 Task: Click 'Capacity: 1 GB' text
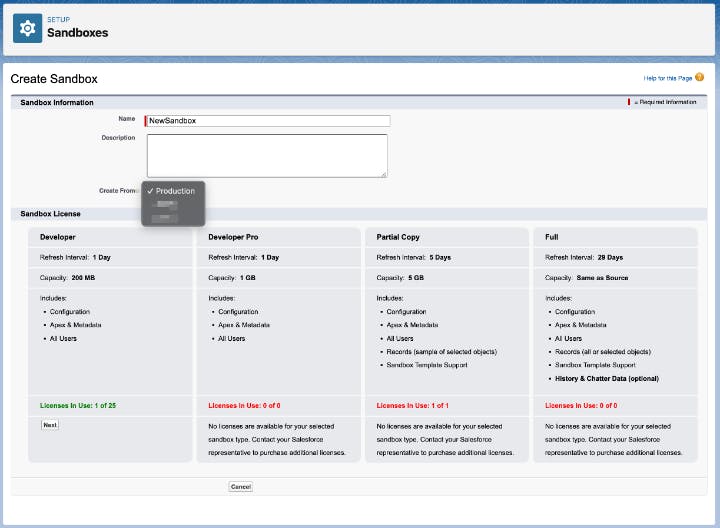[x=232, y=278]
